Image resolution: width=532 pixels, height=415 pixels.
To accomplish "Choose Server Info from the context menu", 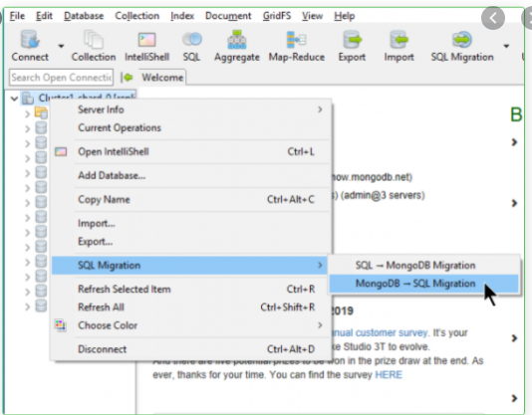I will point(190,109).
